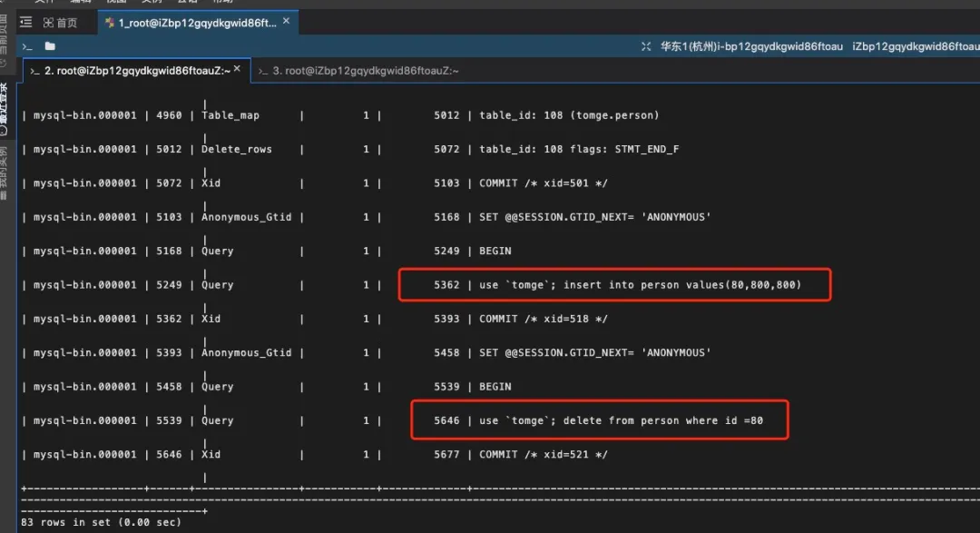980x533 pixels.
Task: Open the 首页 home tab
Action: click(61, 23)
